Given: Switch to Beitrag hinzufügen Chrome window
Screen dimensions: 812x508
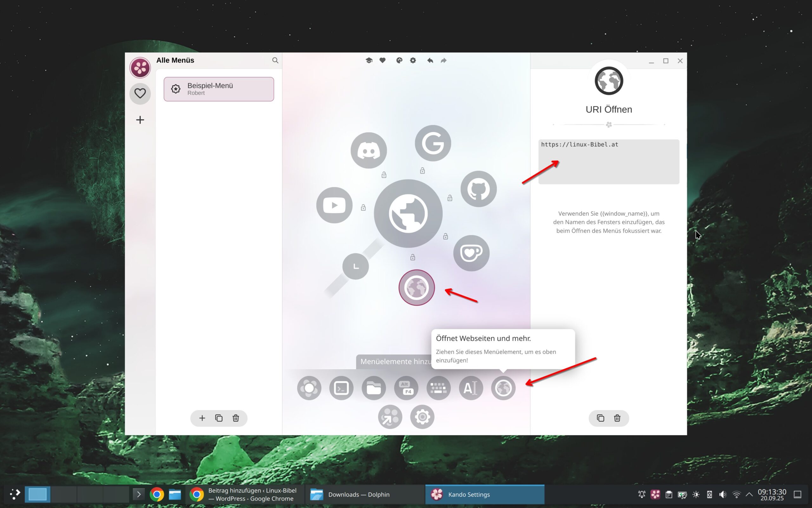Looking at the screenshot, I should click(245, 495).
